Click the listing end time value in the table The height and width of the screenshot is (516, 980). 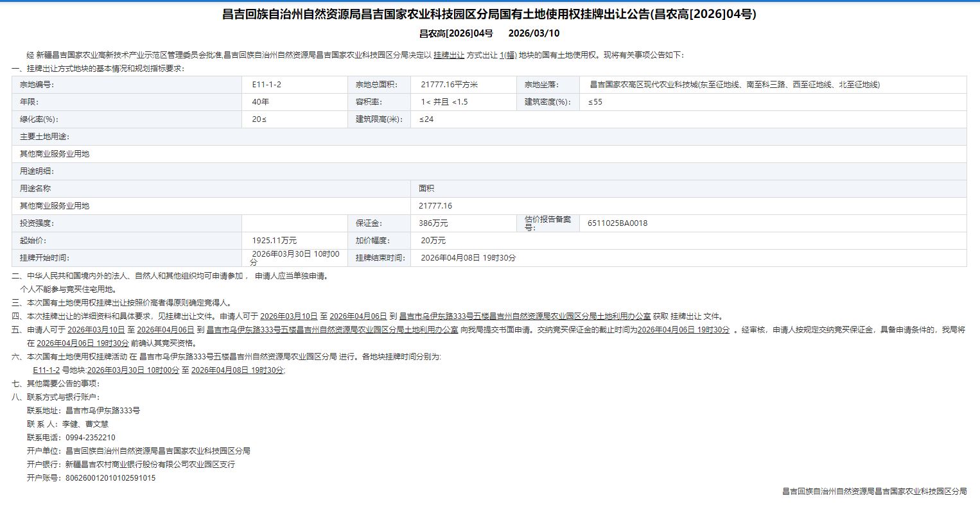(x=468, y=258)
